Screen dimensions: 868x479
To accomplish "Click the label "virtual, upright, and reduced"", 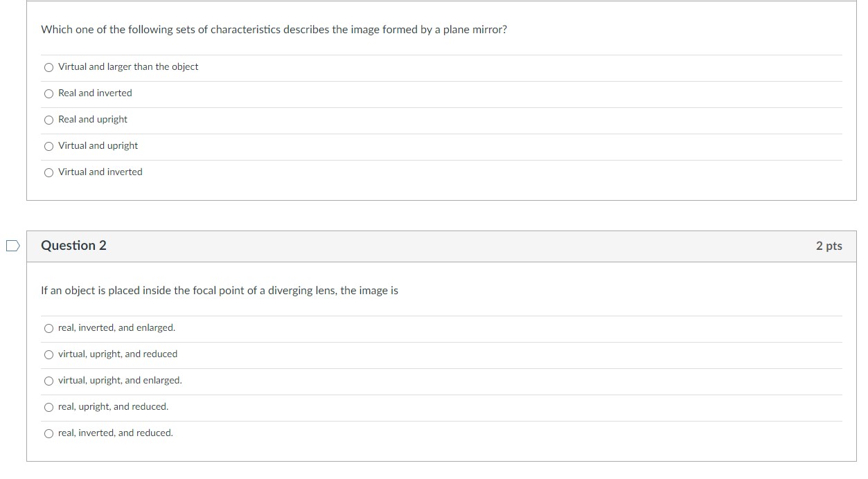I will (x=117, y=354).
